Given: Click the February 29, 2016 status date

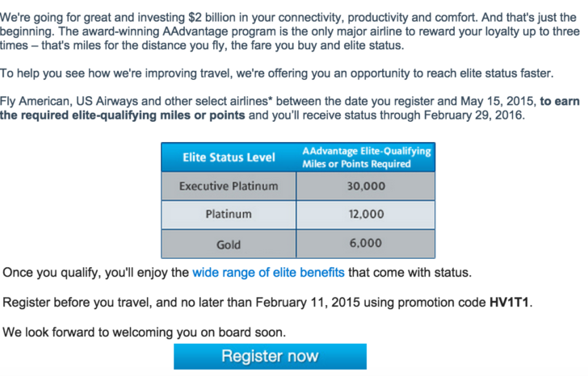Looking at the screenshot, I should click(473, 115).
